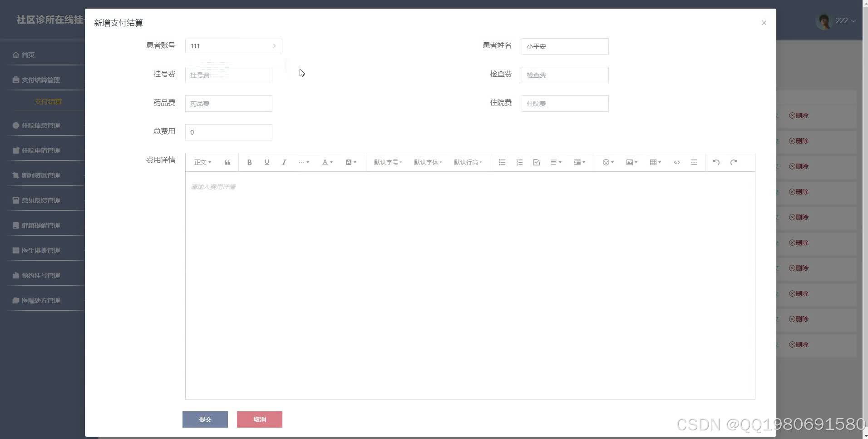Focus the 住院费 input field

(565, 104)
